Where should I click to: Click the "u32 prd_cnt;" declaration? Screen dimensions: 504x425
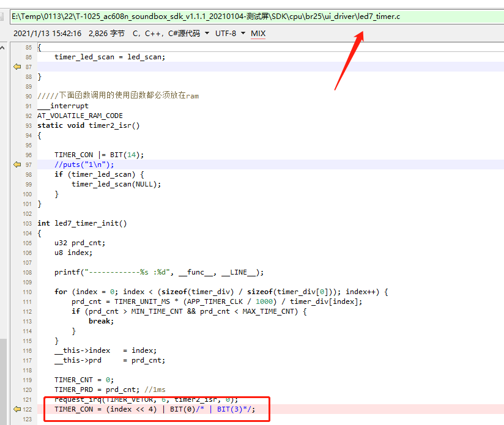80,243
